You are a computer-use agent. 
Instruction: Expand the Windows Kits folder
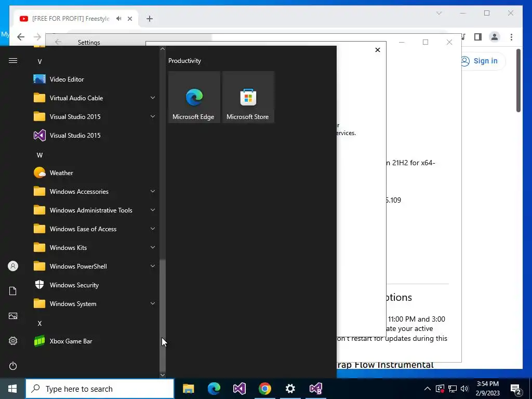(x=95, y=248)
